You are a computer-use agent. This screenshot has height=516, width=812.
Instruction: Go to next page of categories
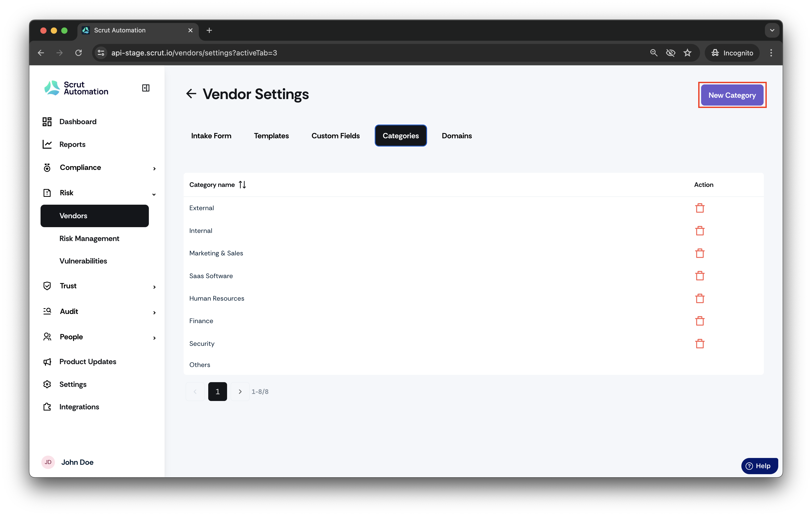tap(240, 391)
